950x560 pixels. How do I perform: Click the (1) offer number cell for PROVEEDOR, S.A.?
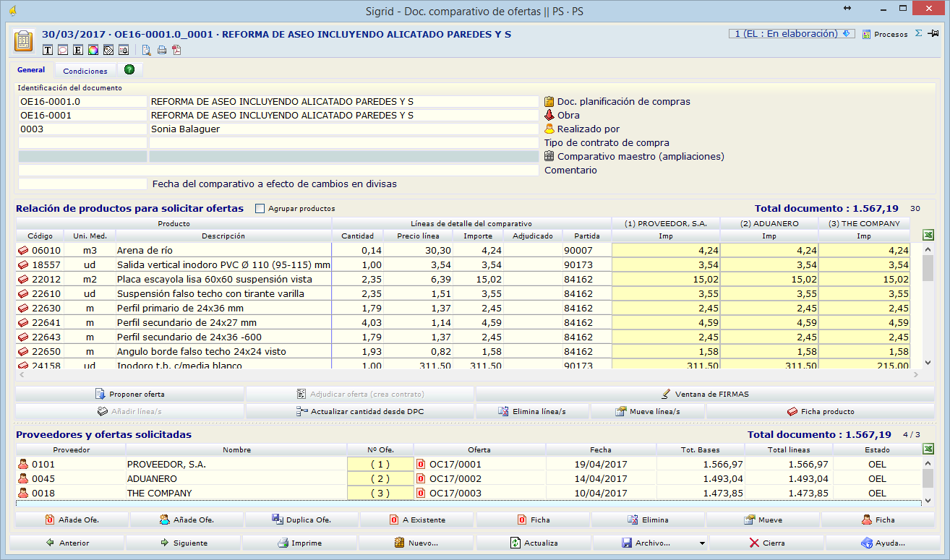[x=380, y=464]
